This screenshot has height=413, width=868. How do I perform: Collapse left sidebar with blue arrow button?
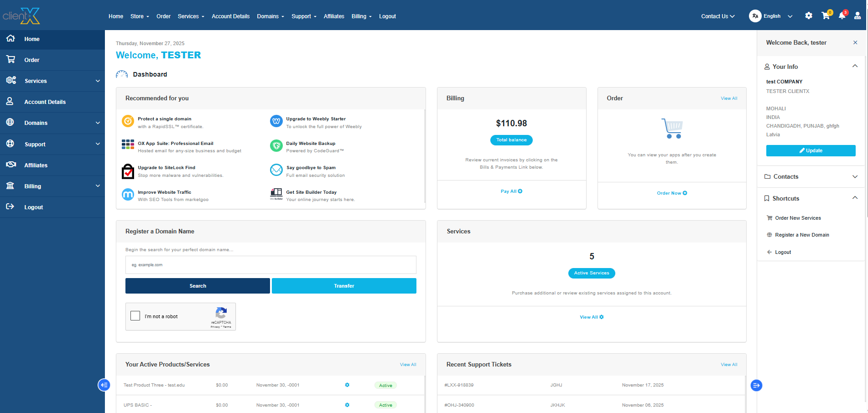[x=104, y=385]
